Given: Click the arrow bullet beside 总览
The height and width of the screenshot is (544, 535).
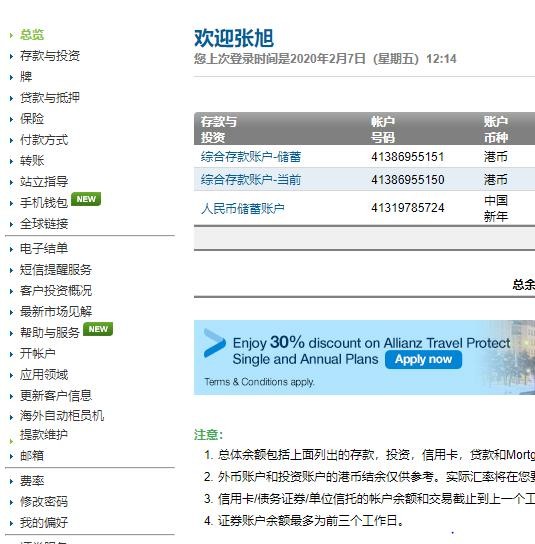Looking at the screenshot, I should click(x=11, y=35).
